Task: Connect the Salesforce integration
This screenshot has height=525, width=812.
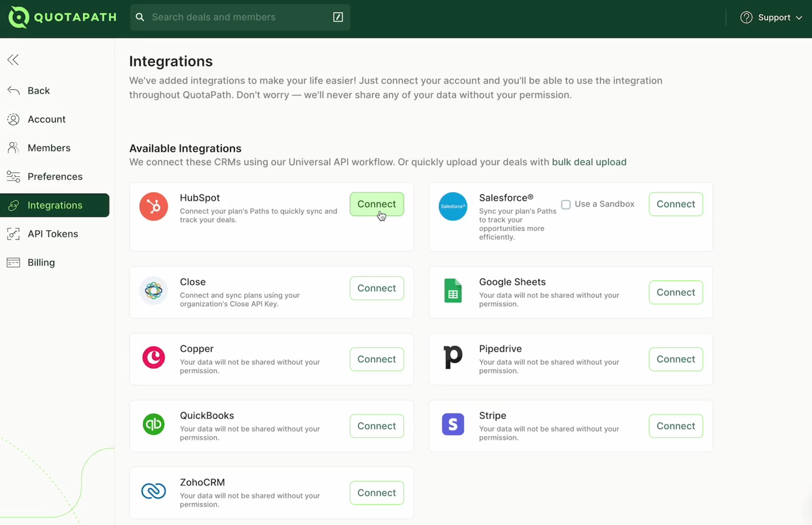Action: click(676, 204)
